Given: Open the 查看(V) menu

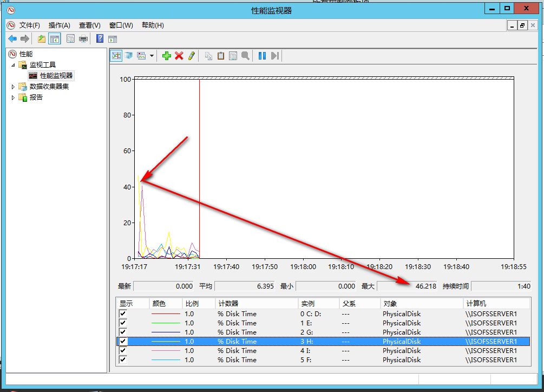Looking at the screenshot, I should coord(89,25).
